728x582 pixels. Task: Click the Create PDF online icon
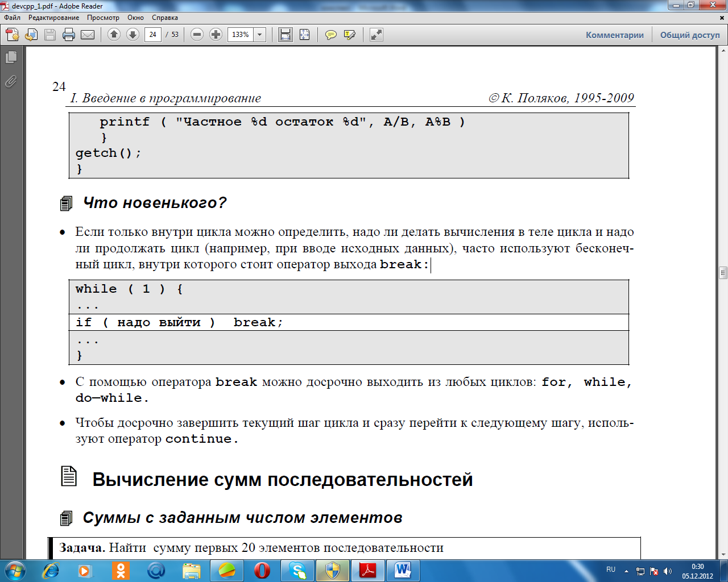point(13,35)
